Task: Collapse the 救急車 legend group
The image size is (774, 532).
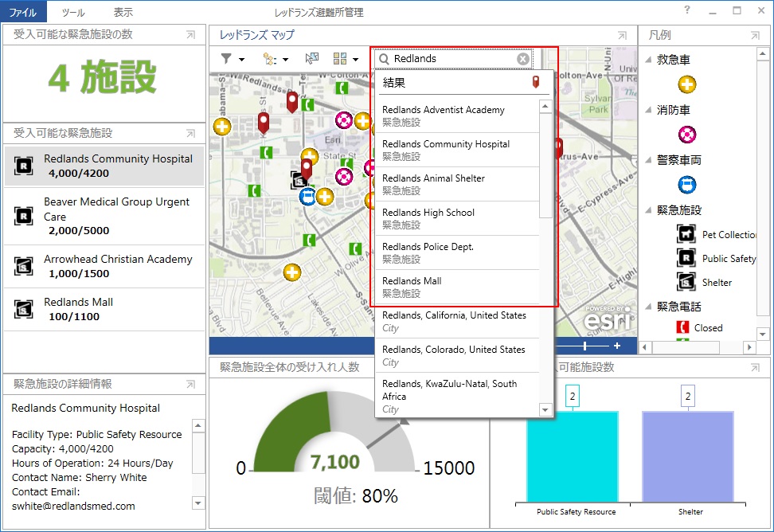Action: 649,60
